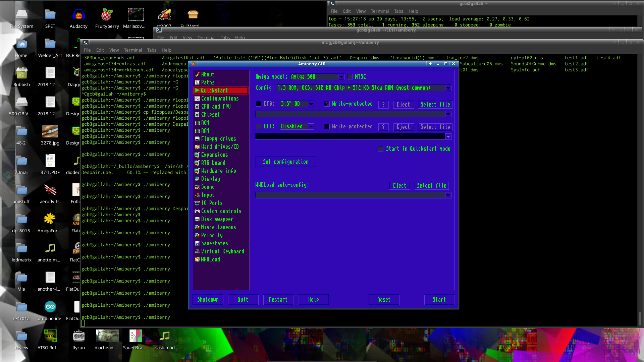This screenshot has width=644, height=362.
Task: Open the Input panel
Action: click(x=221, y=195)
